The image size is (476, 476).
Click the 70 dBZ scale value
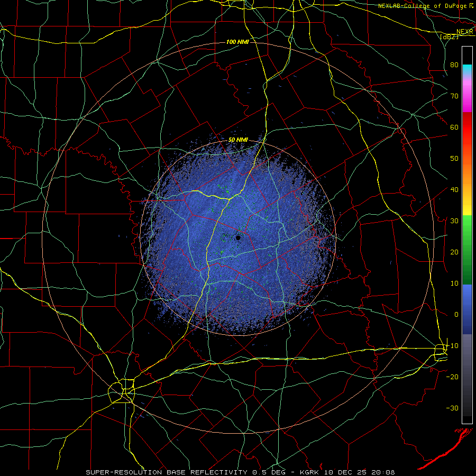[x=454, y=96]
